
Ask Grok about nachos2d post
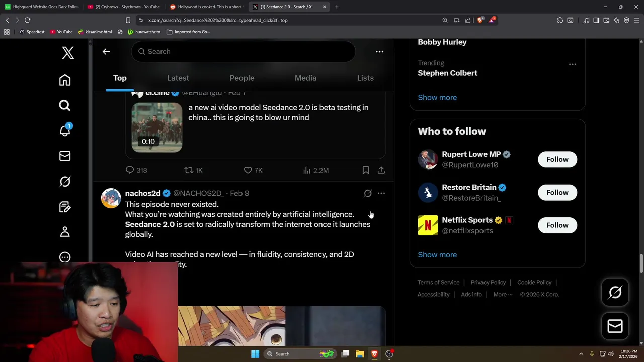(x=368, y=193)
